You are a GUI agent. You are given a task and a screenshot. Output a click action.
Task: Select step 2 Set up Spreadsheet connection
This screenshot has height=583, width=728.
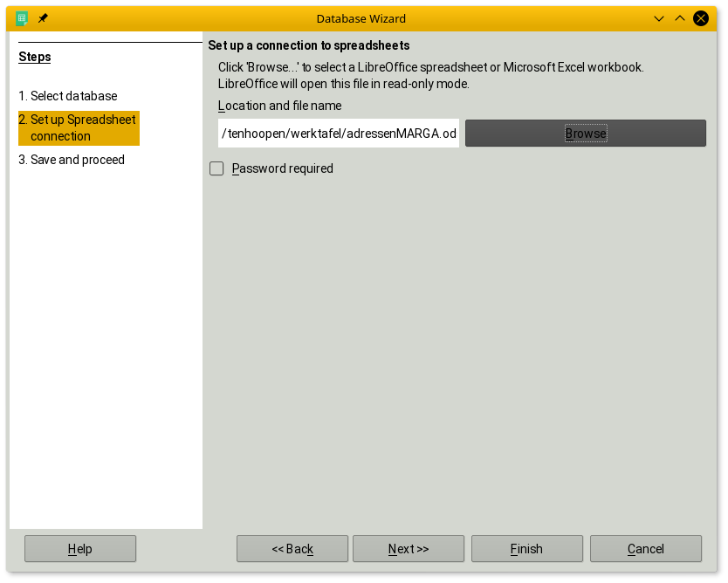[x=79, y=127]
